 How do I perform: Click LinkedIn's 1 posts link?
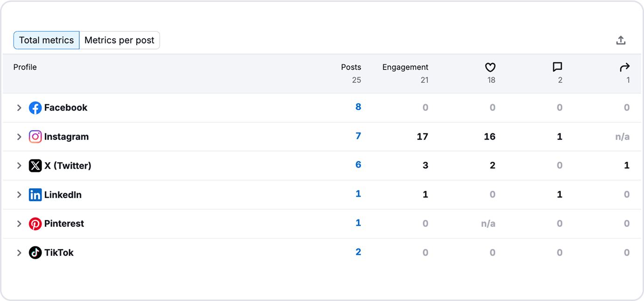[x=358, y=193]
